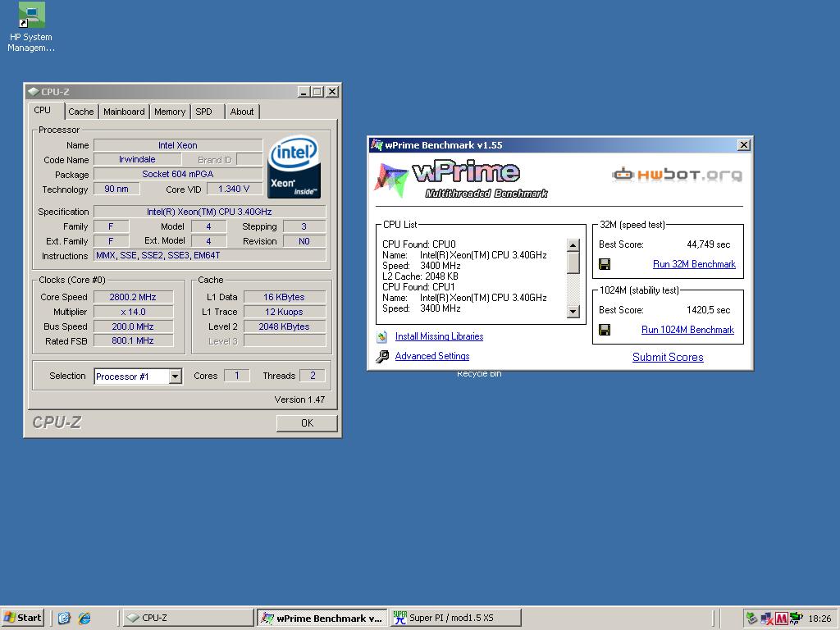
Task: Click the Level 2 value 2048 KBytes
Action: (x=285, y=326)
